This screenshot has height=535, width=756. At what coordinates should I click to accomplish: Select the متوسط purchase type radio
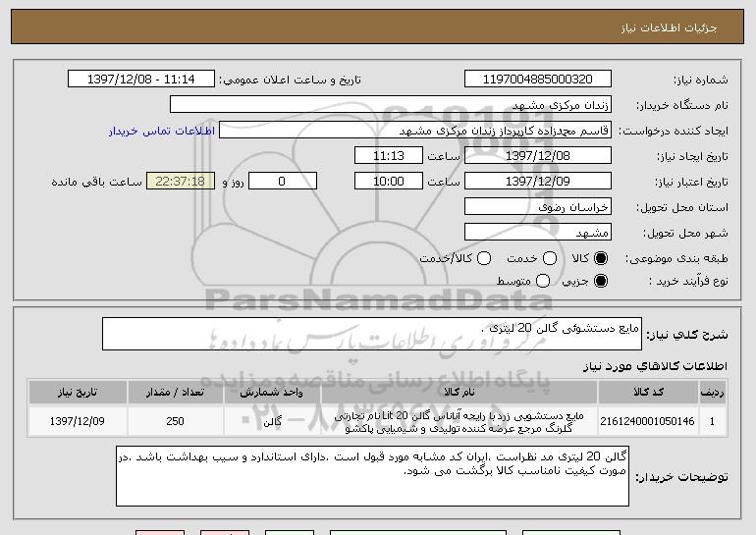point(543,281)
